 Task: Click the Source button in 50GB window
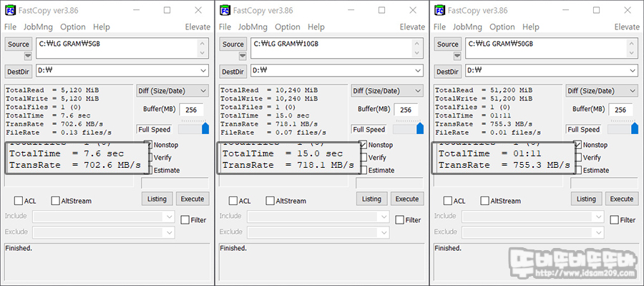(x=448, y=44)
